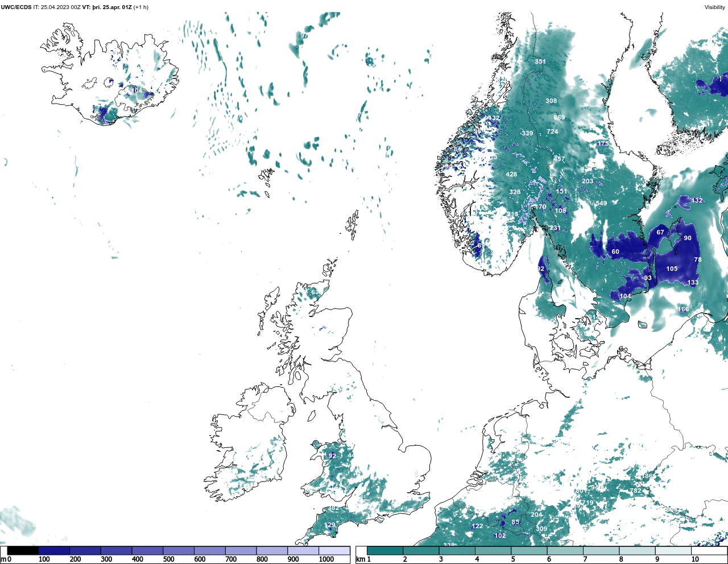728x564 pixels.
Task: Click the '133' value in Baltic fog
Action: coord(693,283)
